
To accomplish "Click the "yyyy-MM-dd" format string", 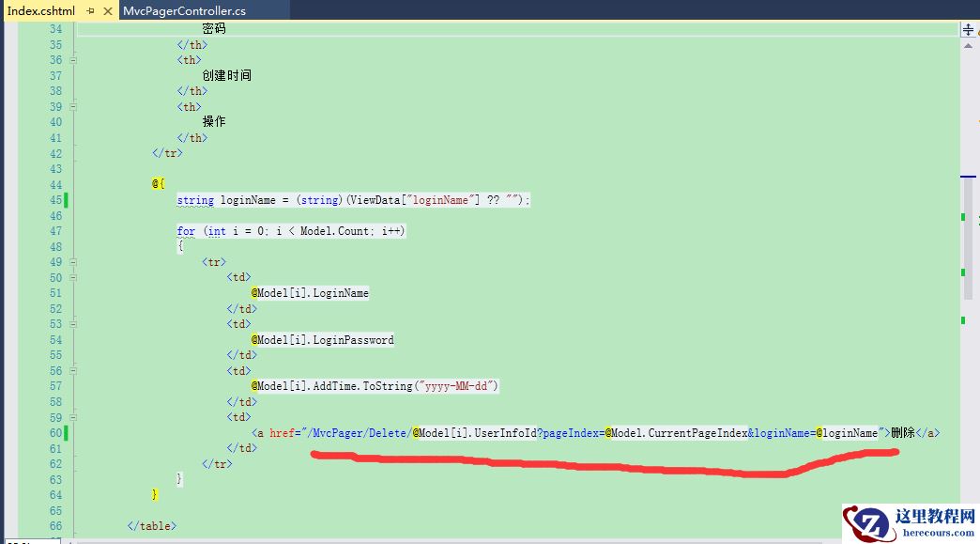I will point(455,386).
